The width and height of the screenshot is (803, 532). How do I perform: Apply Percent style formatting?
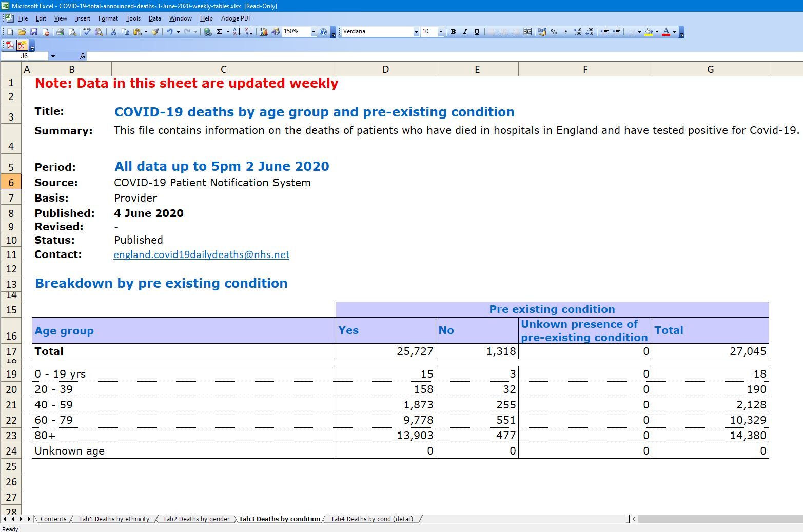pos(554,32)
